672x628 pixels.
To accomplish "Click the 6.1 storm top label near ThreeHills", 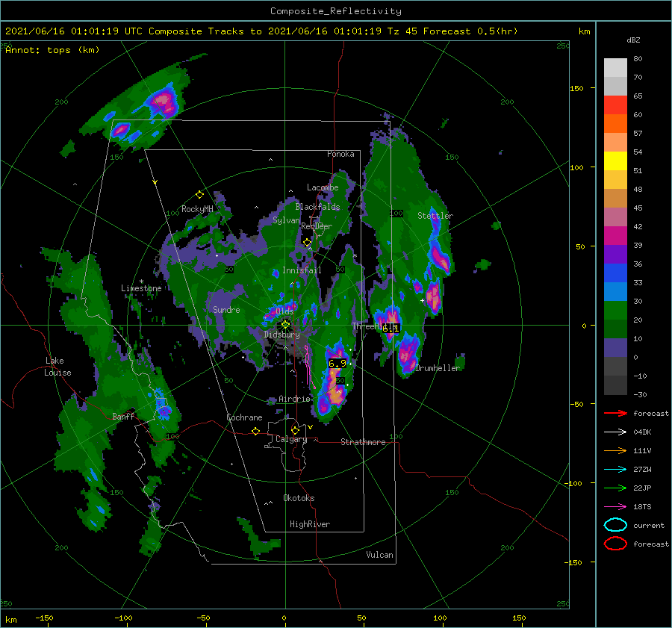I will coord(391,329).
